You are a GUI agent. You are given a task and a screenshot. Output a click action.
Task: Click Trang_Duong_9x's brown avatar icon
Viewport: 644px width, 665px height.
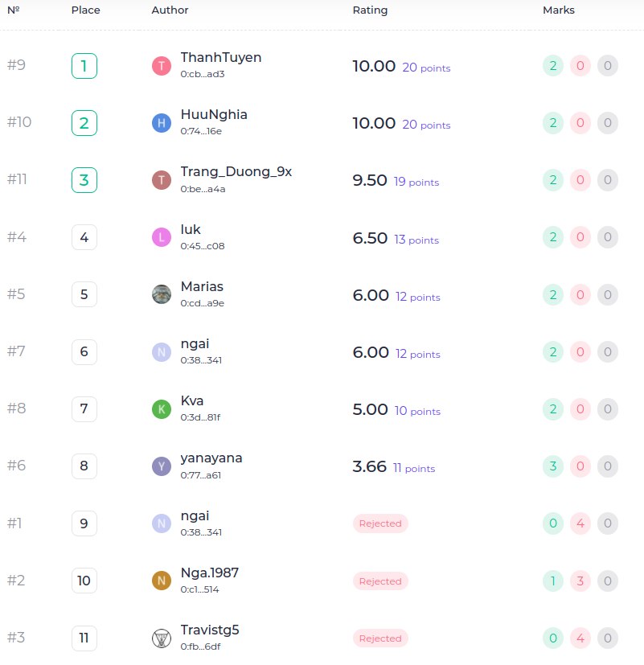pyautogui.click(x=162, y=180)
